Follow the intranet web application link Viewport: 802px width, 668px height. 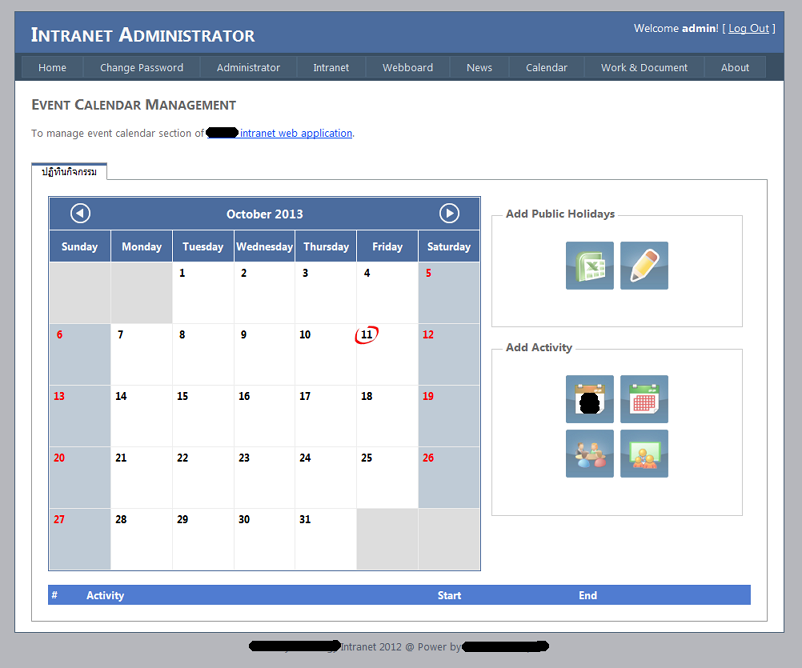coord(296,133)
